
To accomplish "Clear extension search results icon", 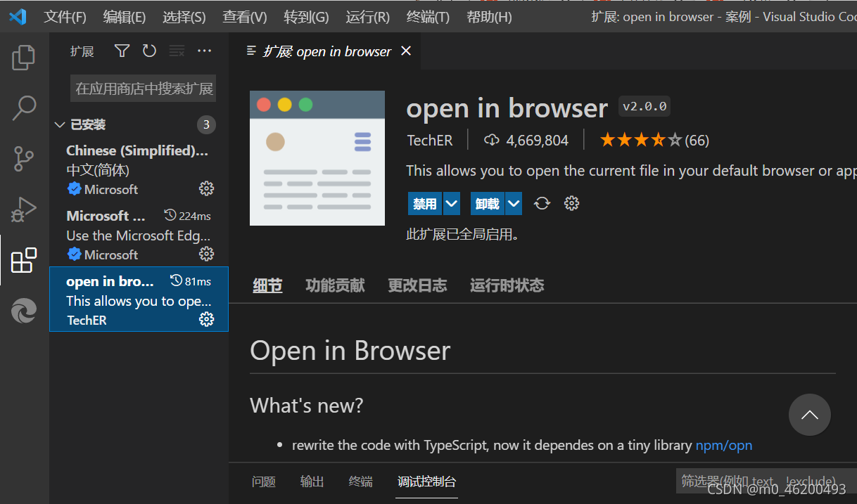I will click(177, 51).
